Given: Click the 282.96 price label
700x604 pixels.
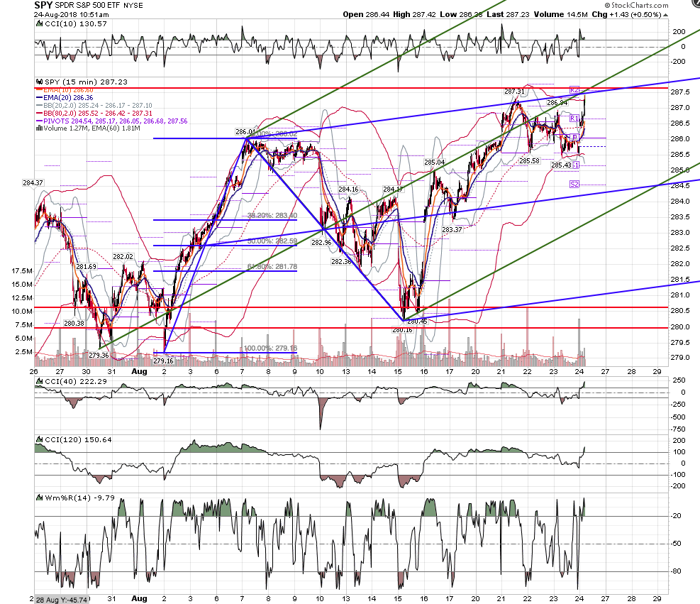Looking at the screenshot, I should pos(321,243).
